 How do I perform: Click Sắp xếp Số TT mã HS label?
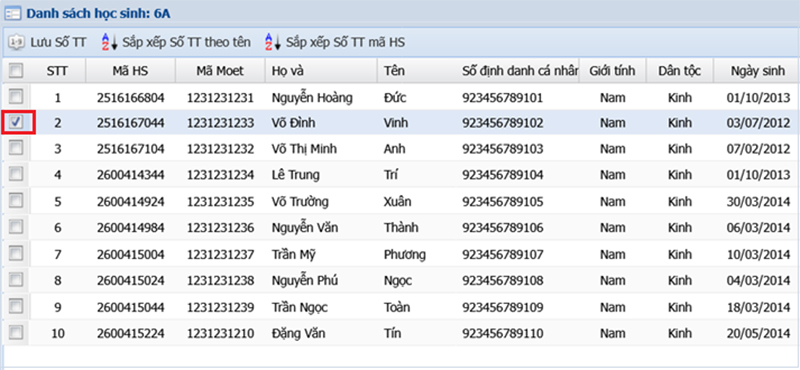coord(345,42)
